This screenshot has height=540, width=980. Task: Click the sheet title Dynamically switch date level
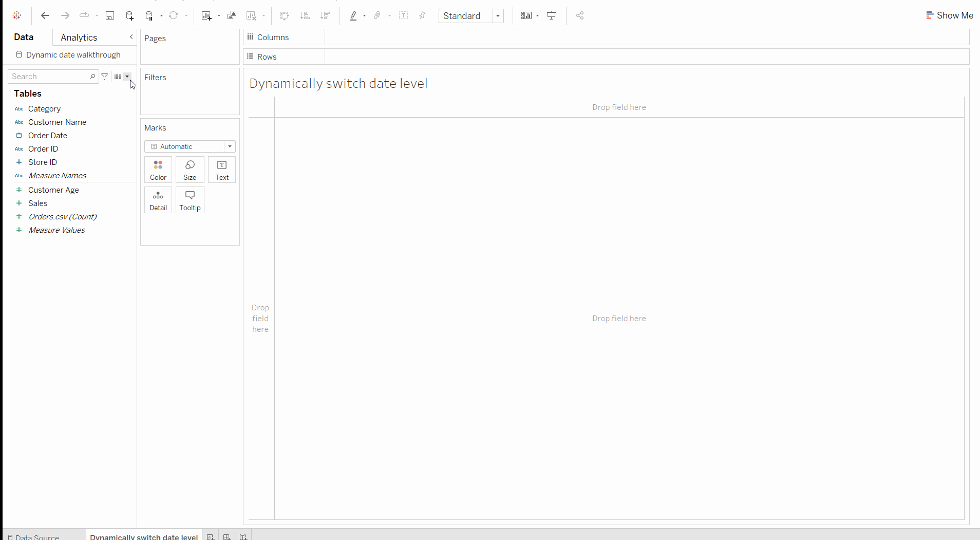point(338,83)
